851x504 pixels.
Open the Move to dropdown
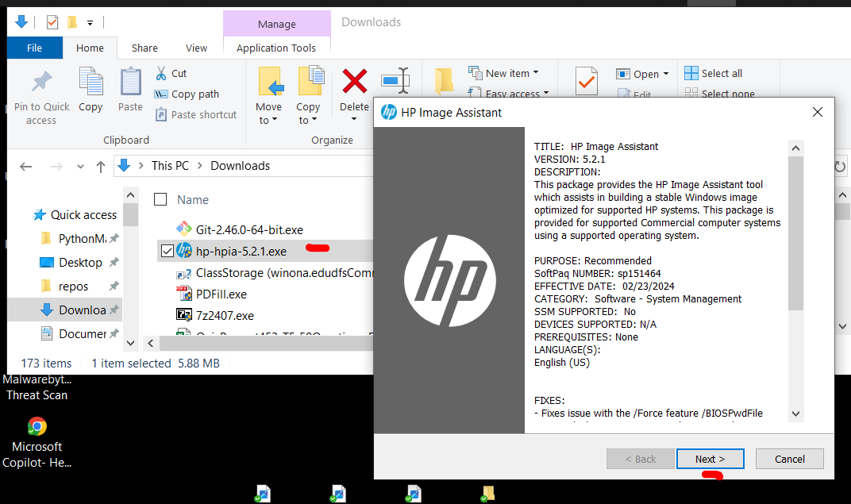click(268, 113)
